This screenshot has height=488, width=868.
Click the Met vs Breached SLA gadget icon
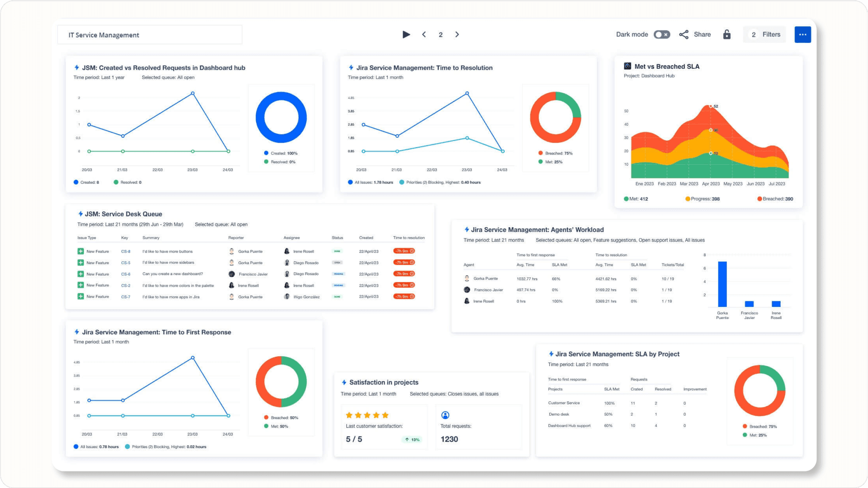click(x=627, y=66)
